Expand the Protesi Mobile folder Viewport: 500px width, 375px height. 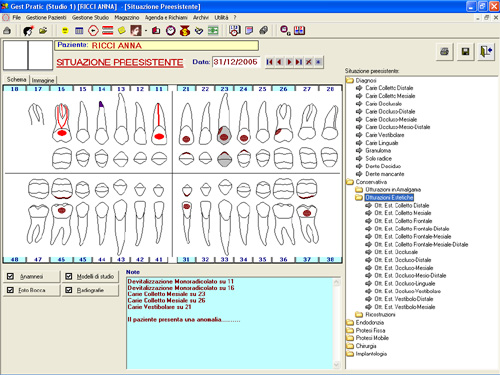(368, 338)
